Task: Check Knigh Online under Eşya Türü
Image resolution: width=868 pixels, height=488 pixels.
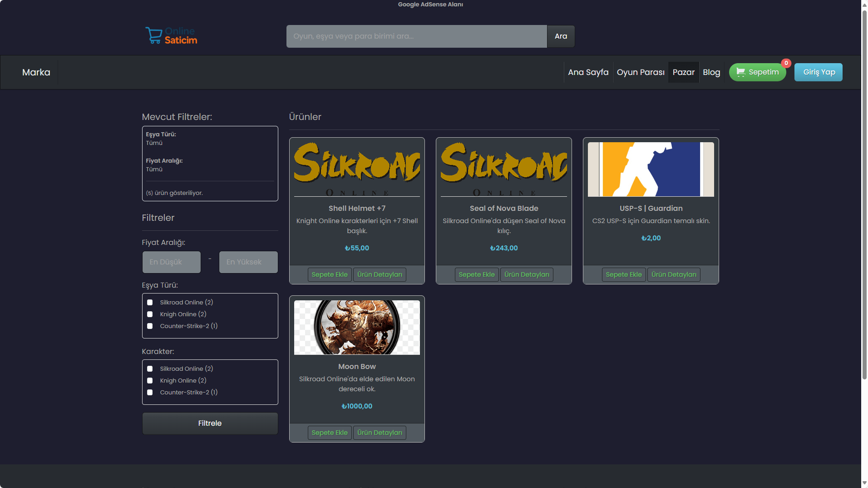Action: (150, 314)
